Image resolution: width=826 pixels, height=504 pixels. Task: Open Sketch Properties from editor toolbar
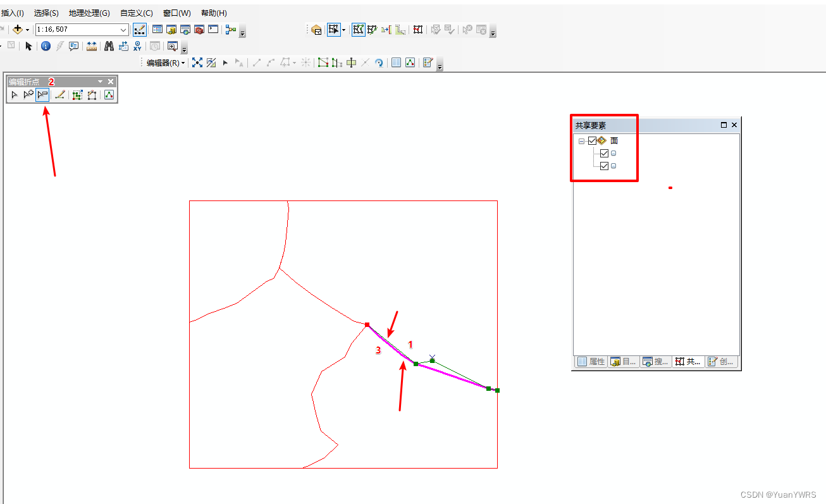click(x=410, y=63)
